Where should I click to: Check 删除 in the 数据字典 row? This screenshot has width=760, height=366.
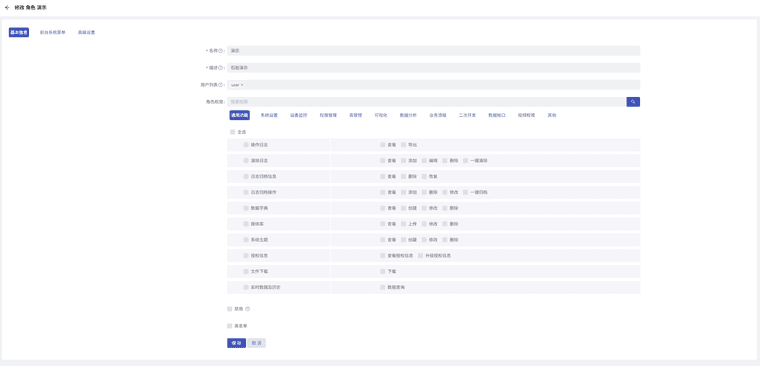click(445, 208)
